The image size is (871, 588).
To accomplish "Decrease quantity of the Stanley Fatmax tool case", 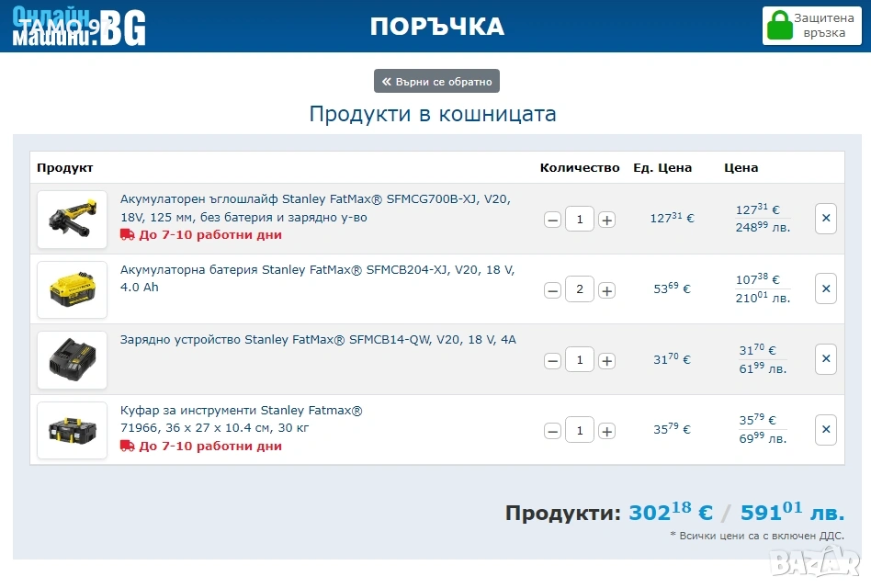I will pos(552,431).
